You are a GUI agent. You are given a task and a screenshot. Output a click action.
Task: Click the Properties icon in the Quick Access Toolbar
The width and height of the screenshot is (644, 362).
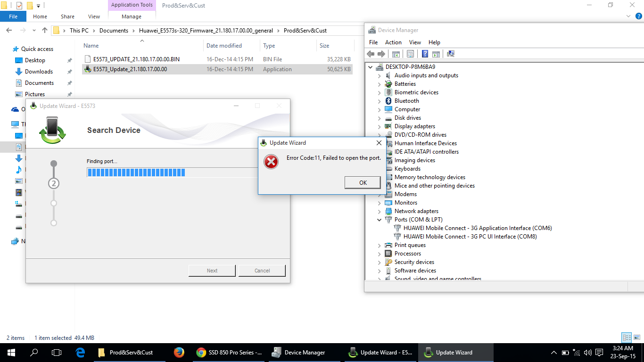click(x=19, y=6)
